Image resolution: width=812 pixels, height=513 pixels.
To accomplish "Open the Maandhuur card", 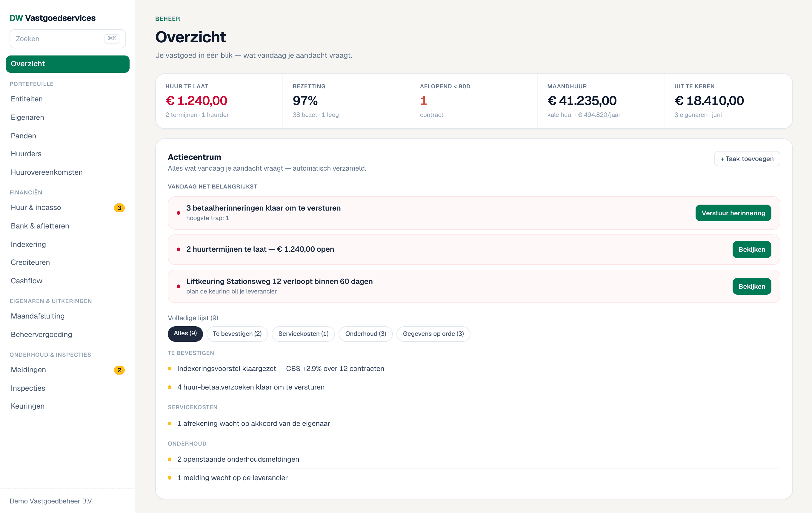I will tap(601, 101).
